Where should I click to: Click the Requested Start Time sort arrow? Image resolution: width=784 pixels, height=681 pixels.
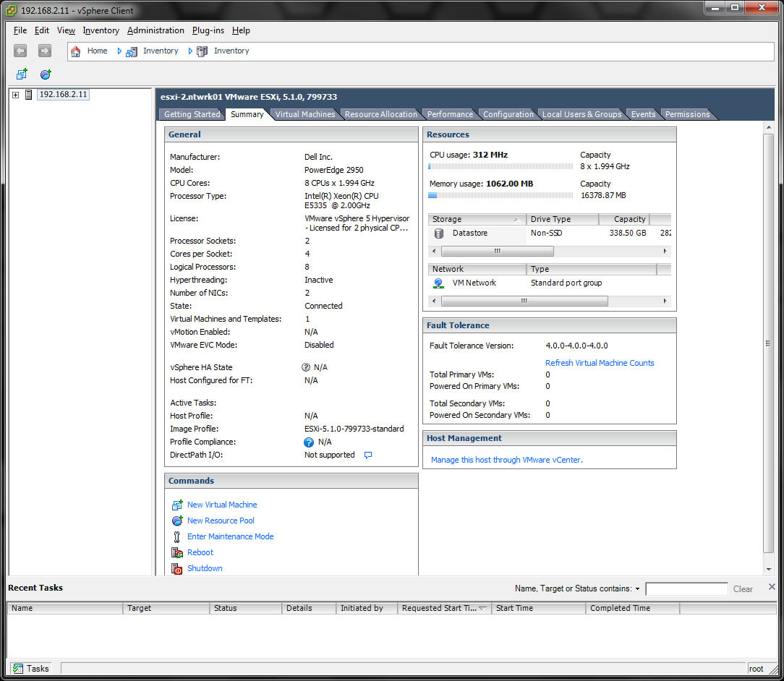coord(482,608)
